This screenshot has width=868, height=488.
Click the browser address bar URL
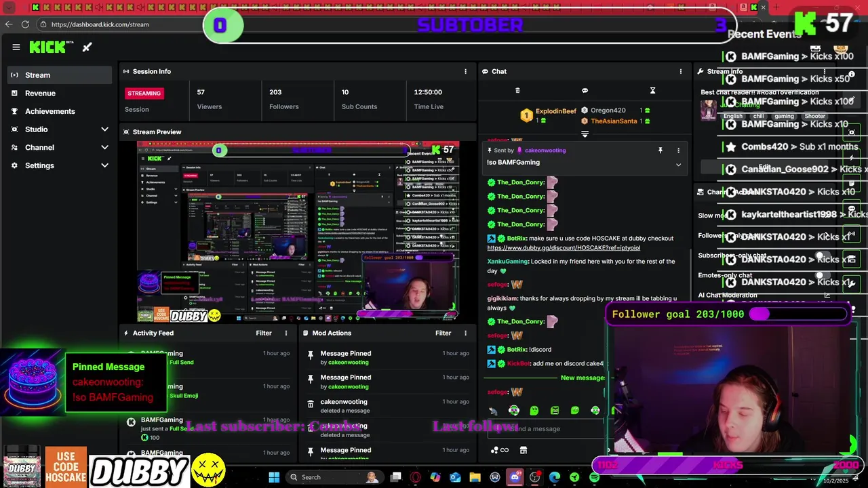click(x=100, y=24)
